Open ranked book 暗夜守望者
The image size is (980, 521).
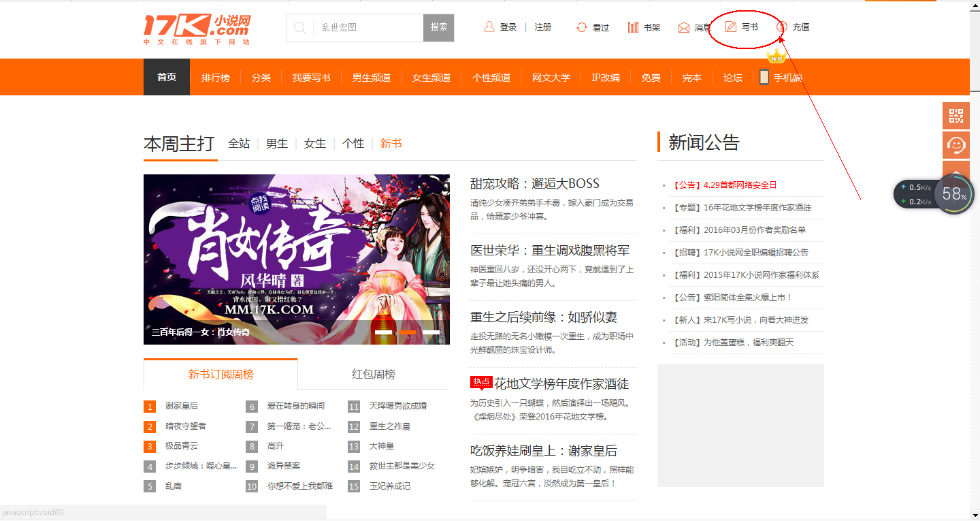click(186, 426)
